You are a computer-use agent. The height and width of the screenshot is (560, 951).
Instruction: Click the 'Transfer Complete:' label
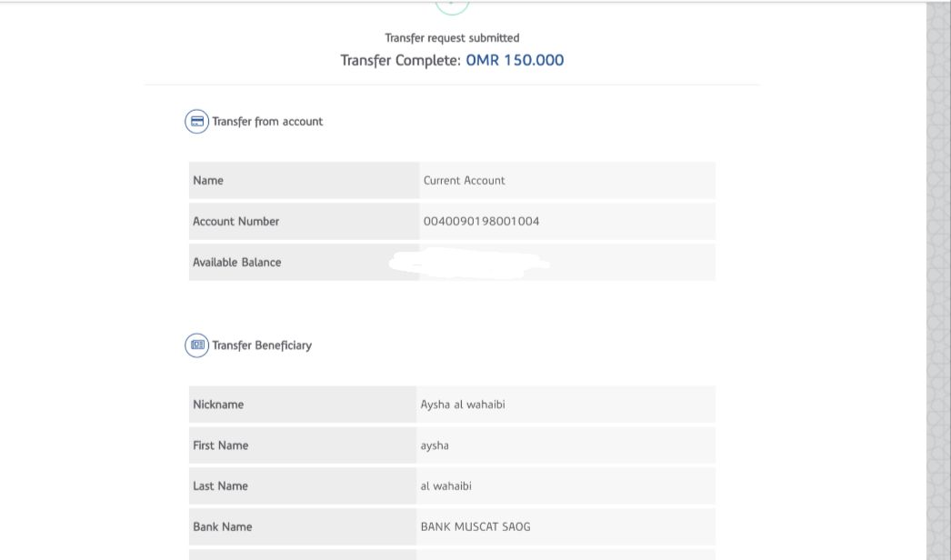click(x=401, y=61)
